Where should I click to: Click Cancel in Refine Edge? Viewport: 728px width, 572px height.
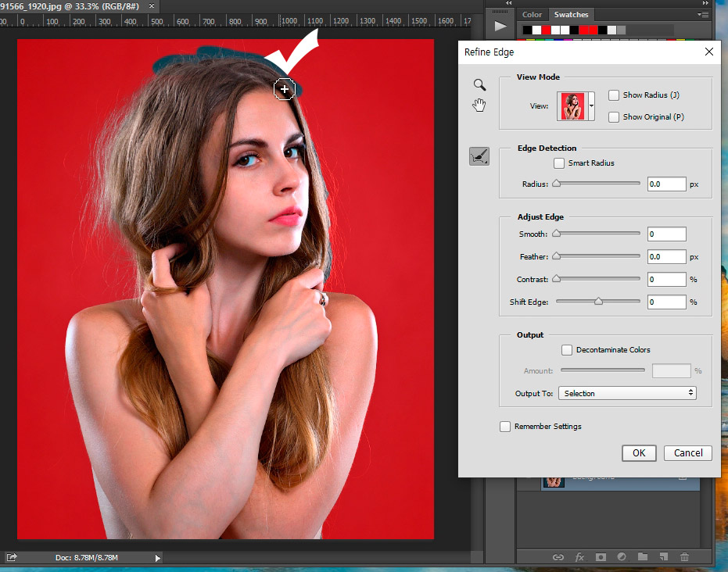click(688, 452)
